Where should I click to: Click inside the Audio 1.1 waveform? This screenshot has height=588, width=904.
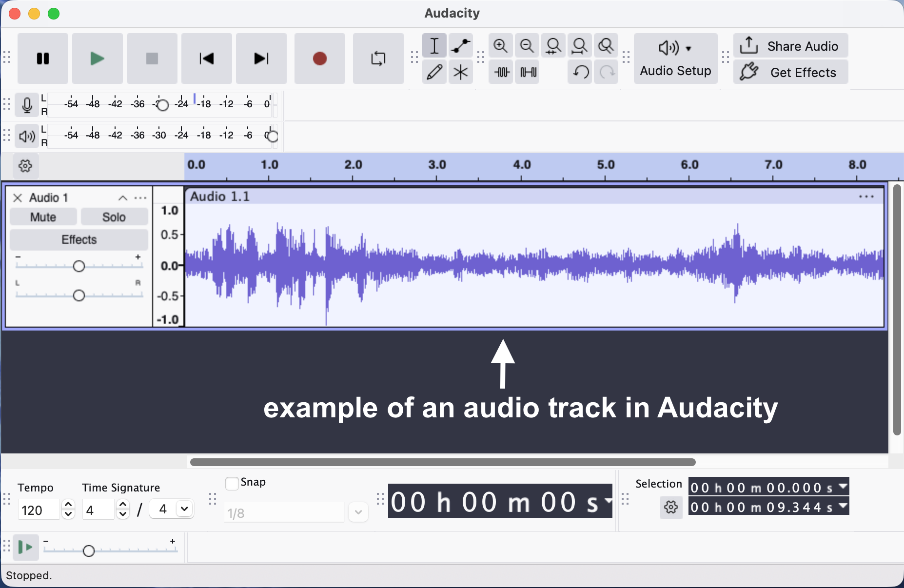pos(534,266)
